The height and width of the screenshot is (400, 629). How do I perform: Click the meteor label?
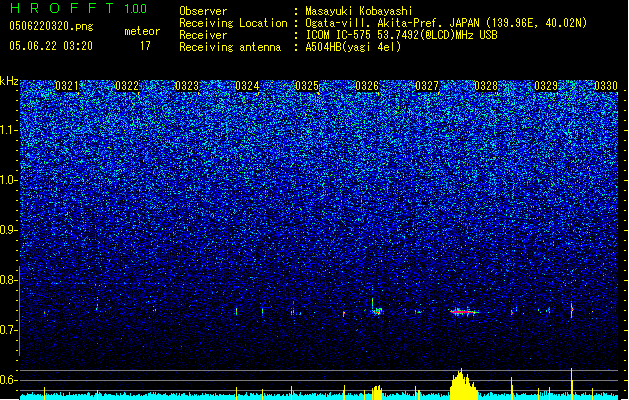[142, 31]
